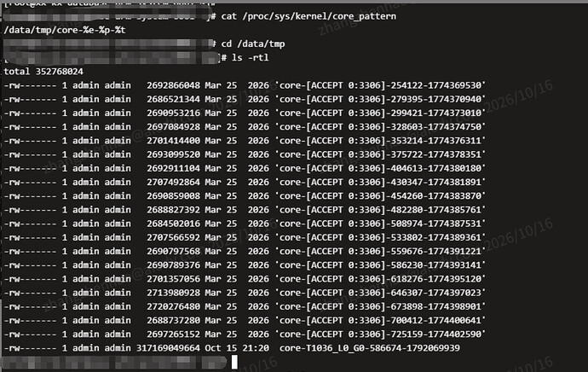Select file size value 2690953216
The height and width of the screenshot is (372, 588).
173,113
